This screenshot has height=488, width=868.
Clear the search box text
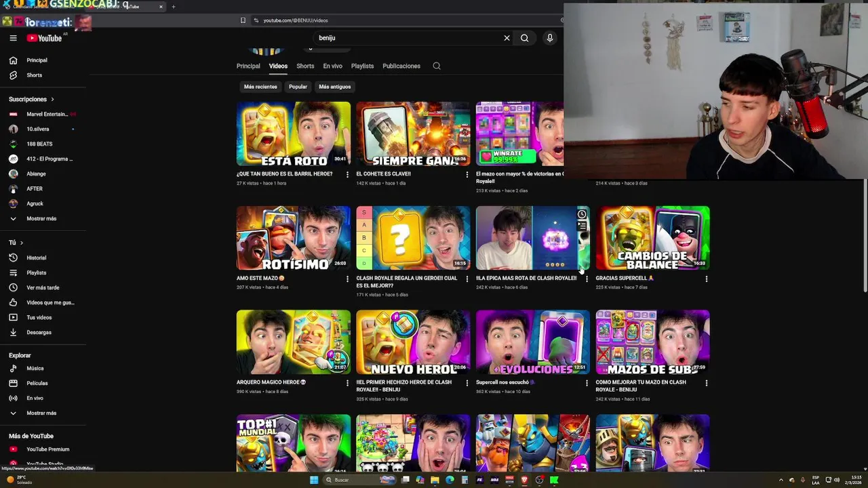click(507, 38)
